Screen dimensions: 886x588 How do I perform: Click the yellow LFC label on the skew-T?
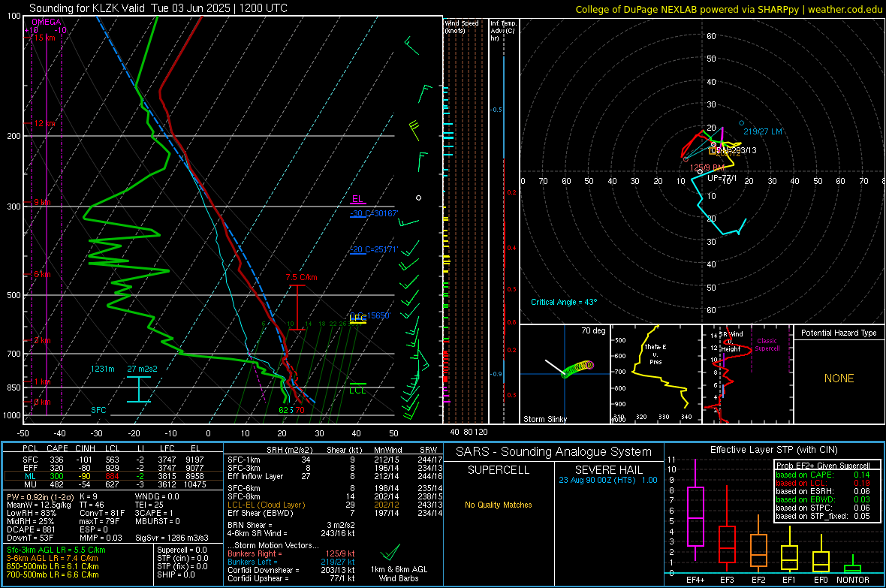pos(357,318)
